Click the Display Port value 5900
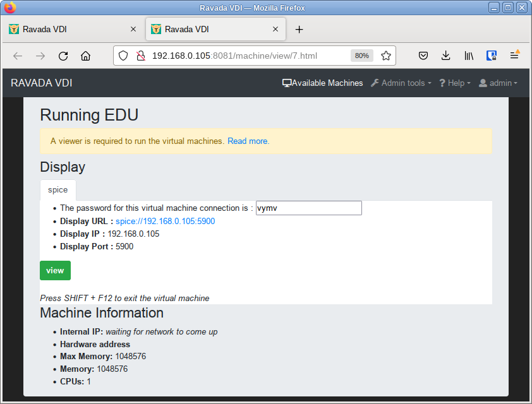 (124, 246)
